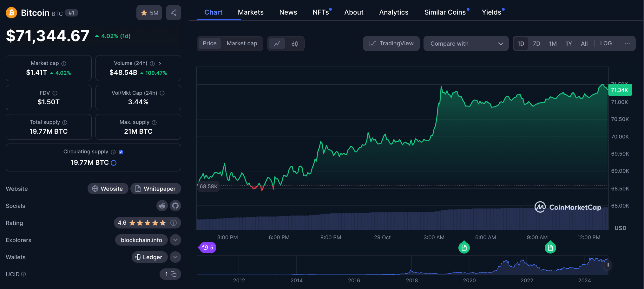This screenshot has width=644, height=289.
Task: Open Market cap info tooltip icon
Action: [x=64, y=63]
